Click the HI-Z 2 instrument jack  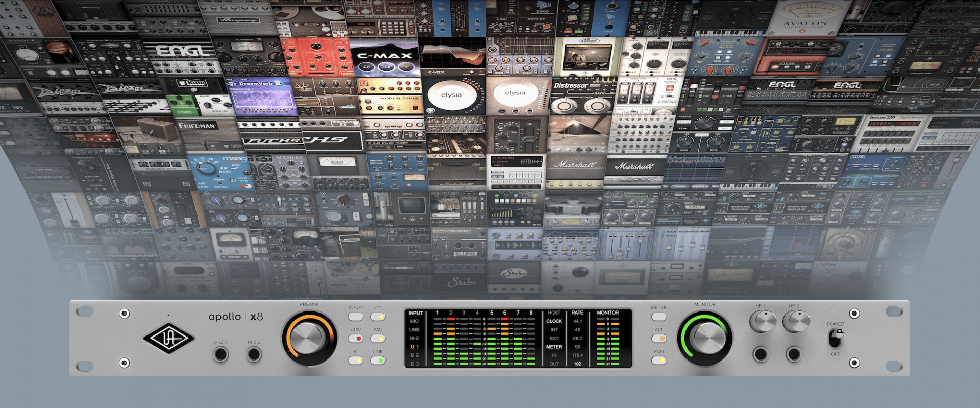point(254,353)
